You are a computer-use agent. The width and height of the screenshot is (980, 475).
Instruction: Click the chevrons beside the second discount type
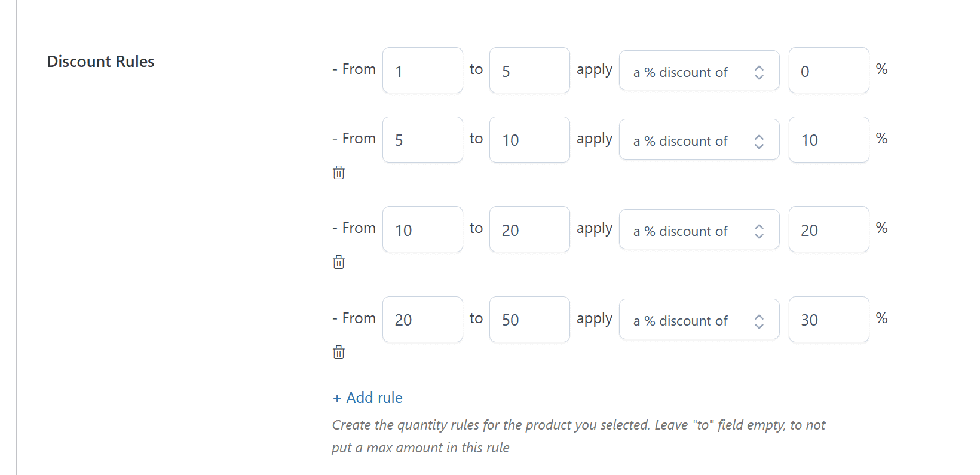[x=758, y=140]
